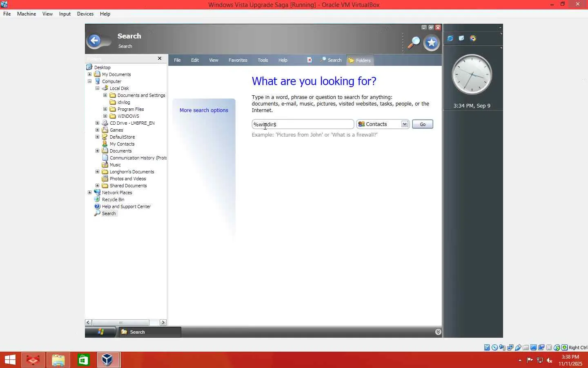Click the Search toolbar button
Screen dimensions: 588x368
(x=331, y=60)
